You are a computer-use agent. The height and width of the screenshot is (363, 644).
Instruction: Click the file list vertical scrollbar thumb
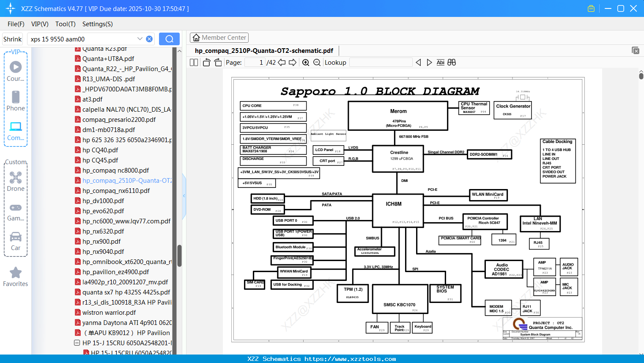pyautogui.click(x=179, y=256)
